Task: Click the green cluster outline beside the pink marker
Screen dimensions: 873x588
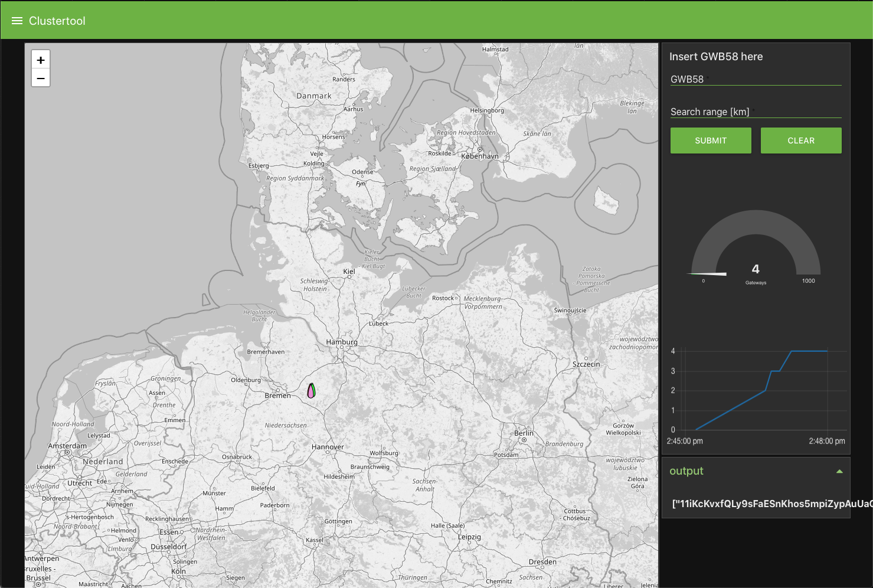Action: click(x=314, y=390)
